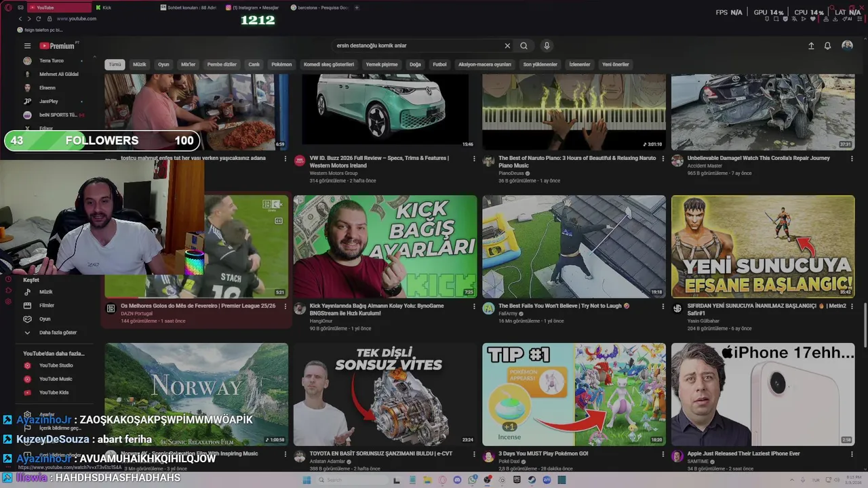Open the three-dot menu of the Metin2 video
Image resolution: width=868 pixels, height=488 pixels.
point(852,306)
